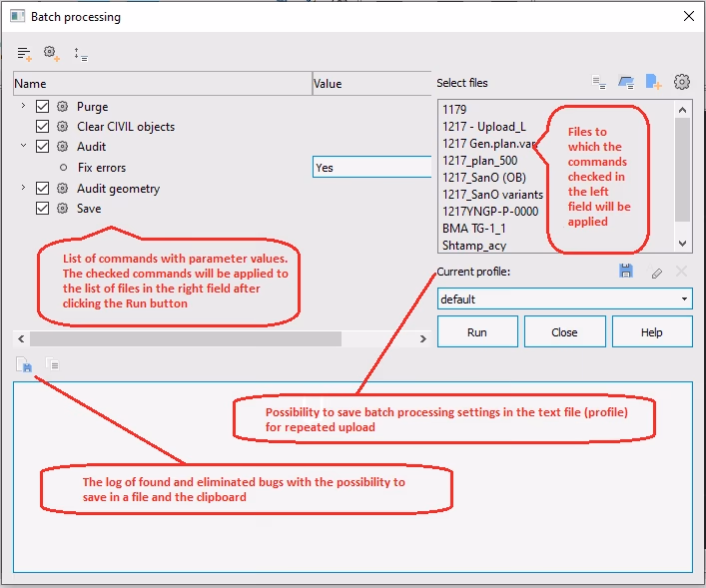This screenshot has height=588, width=706.
Task: Select the Audit command label
Action: click(92, 147)
